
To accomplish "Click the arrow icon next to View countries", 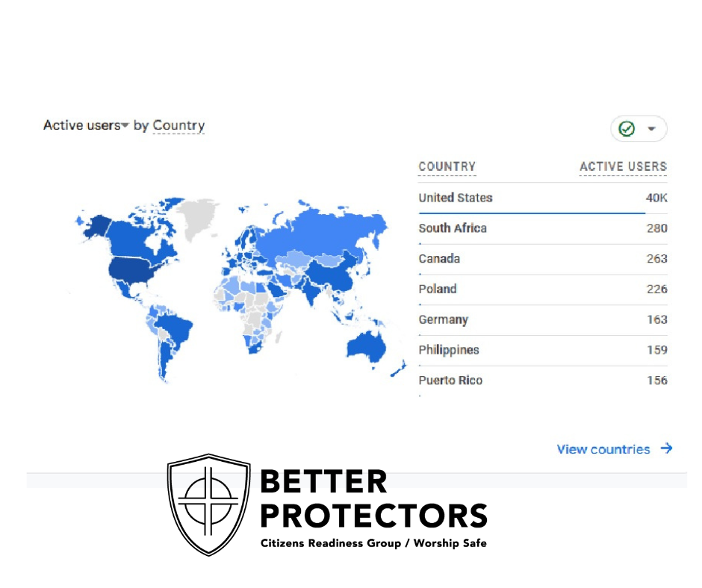I will point(666,448).
